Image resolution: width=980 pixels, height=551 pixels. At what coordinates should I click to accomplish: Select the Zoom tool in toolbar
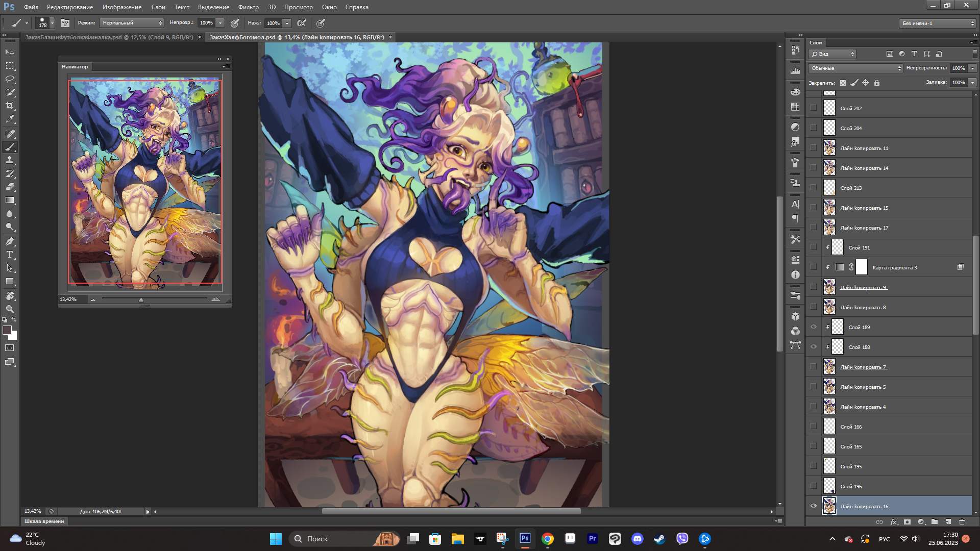pos(10,309)
